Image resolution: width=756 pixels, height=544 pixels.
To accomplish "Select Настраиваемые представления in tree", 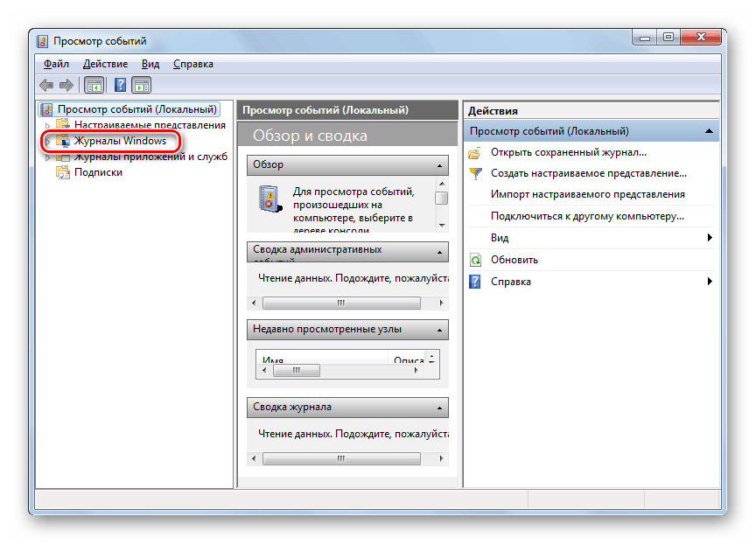I will [150, 125].
